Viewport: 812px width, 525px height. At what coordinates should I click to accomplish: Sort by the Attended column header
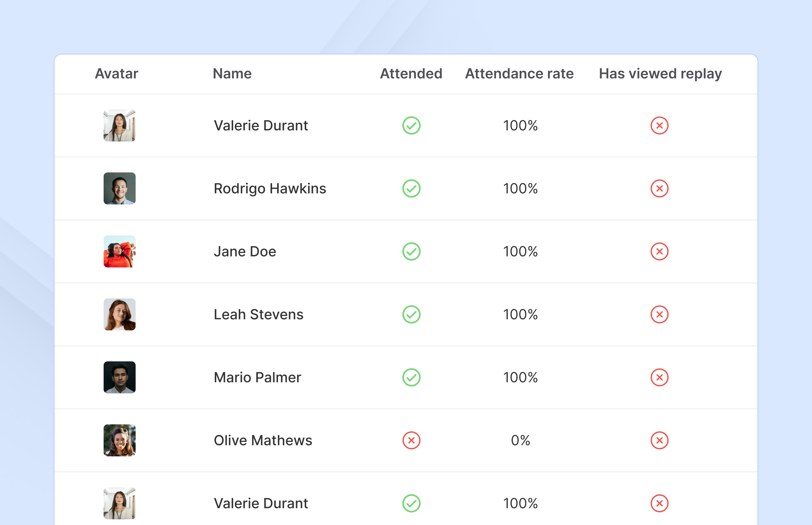click(411, 74)
